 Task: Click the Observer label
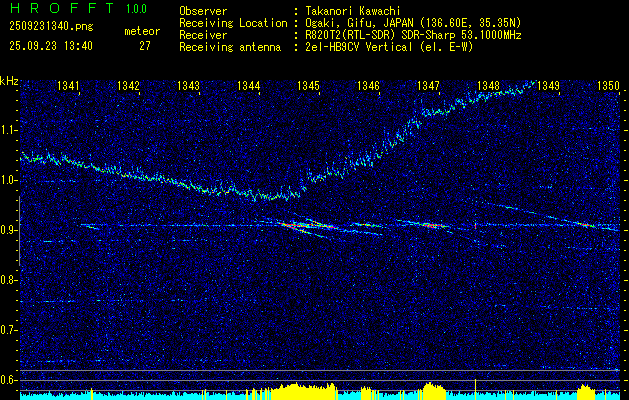coord(203,11)
